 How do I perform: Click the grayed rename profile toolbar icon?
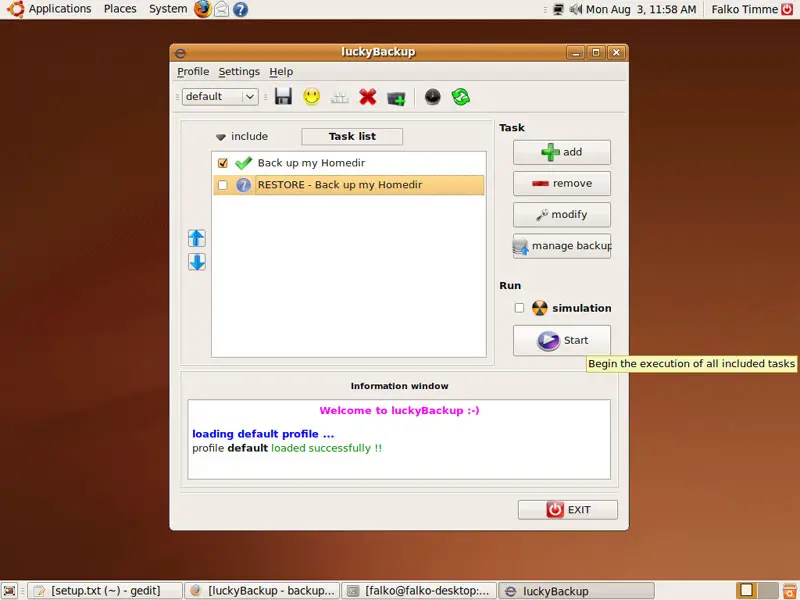tap(339, 97)
